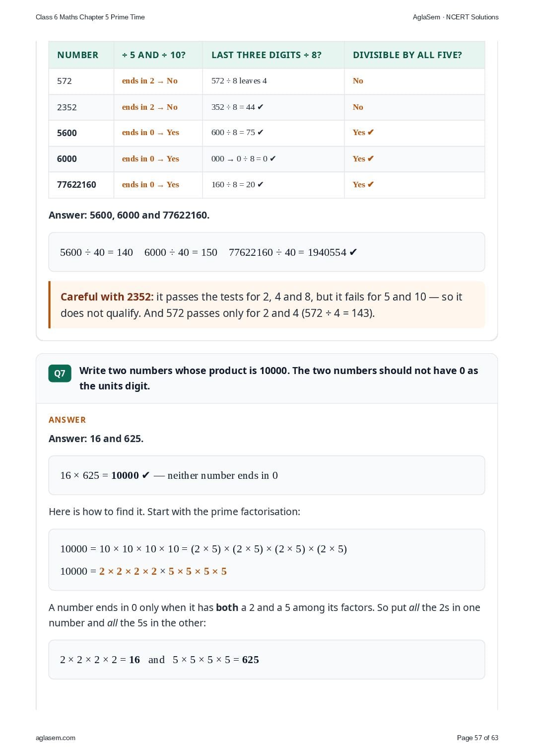Select the 16 × 625 = 10000 equation box
The image size is (534, 756).
pyautogui.click(x=267, y=475)
